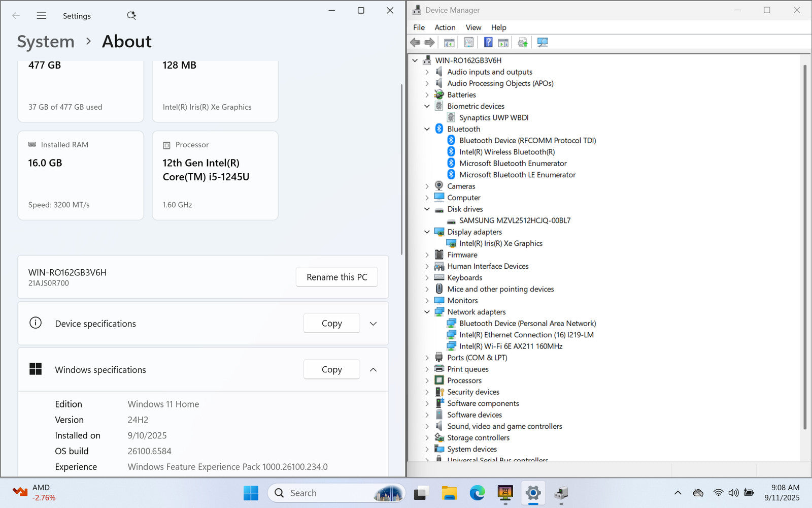
Task: Click the battery icon in system tray
Action: tap(749, 493)
